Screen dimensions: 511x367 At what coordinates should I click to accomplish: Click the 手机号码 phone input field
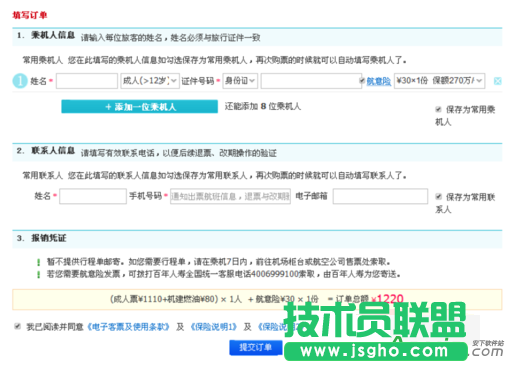click(230, 196)
